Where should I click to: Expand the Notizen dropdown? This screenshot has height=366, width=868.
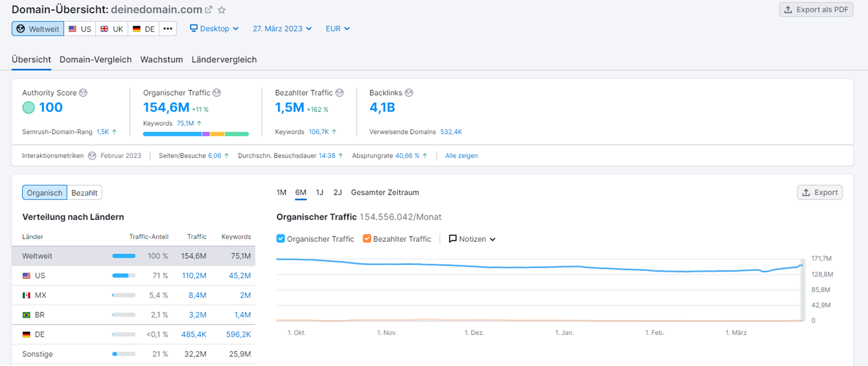tap(472, 239)
